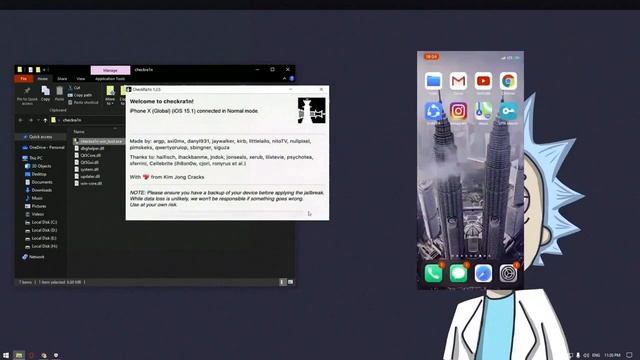Viewport: 640px width, 360px height.
Task: Open Messages in the phone dock
Action: (x=458, y=273)
